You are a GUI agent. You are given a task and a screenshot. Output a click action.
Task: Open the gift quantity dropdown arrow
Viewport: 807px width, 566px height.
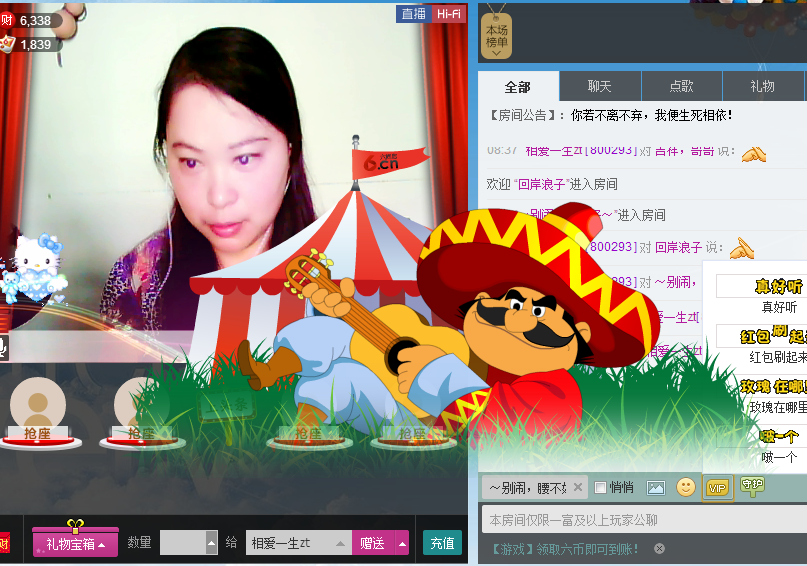tap(212, 543)
